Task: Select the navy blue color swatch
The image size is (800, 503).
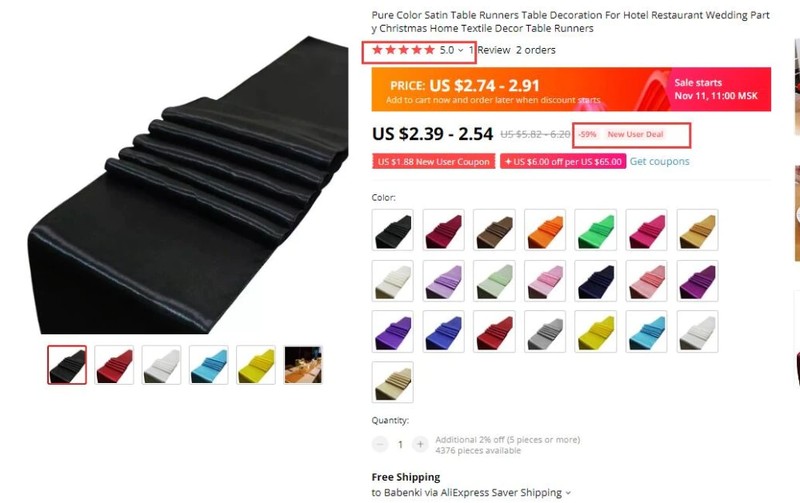Action: pyautogui.click(x=595, y=281)
